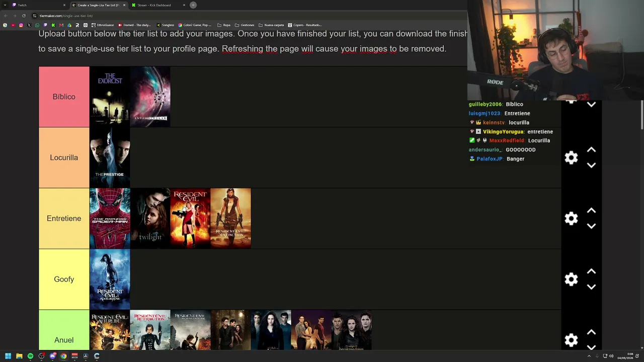Move the Goofy tier up
644x362 pixels.
tap(591, 271)
